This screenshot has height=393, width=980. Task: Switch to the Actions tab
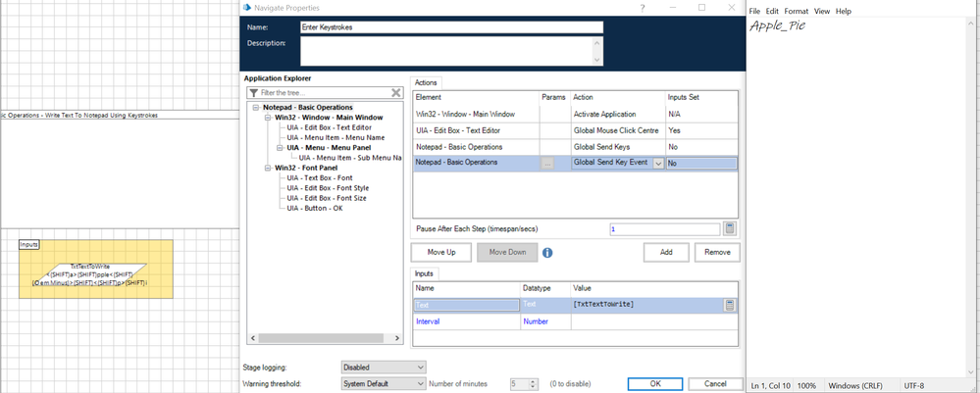pyautogui.click(x=426, y=82)
